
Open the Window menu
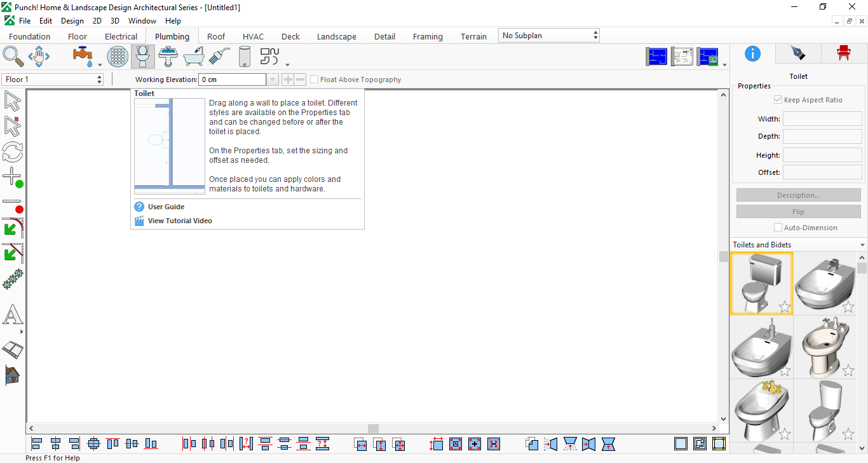[142, 21]
